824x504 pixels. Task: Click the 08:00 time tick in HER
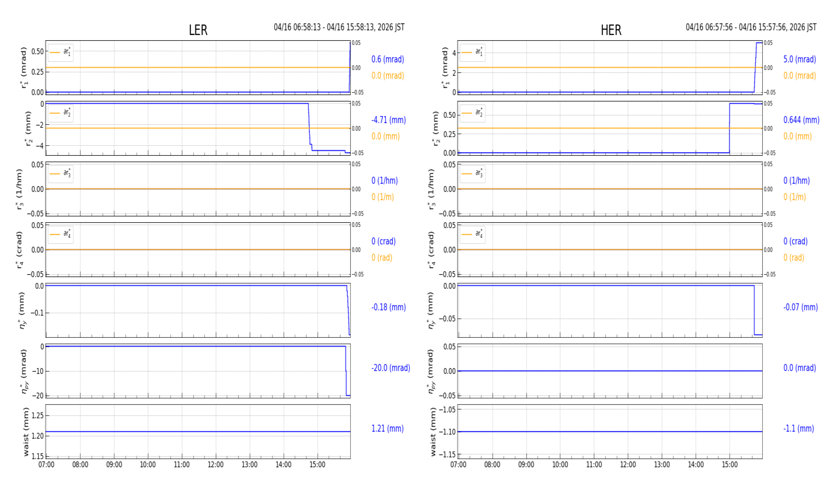492,465
